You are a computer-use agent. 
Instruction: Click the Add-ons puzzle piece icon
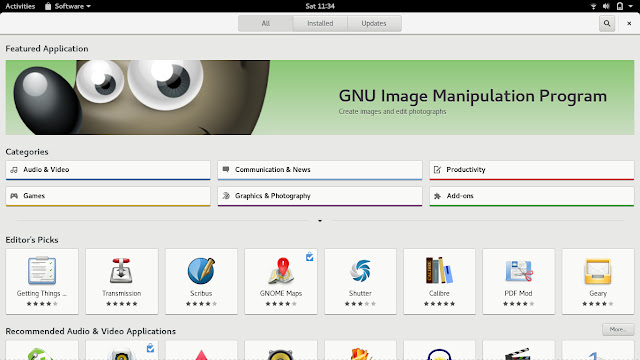pyautogui.click(x=437, y=196)
